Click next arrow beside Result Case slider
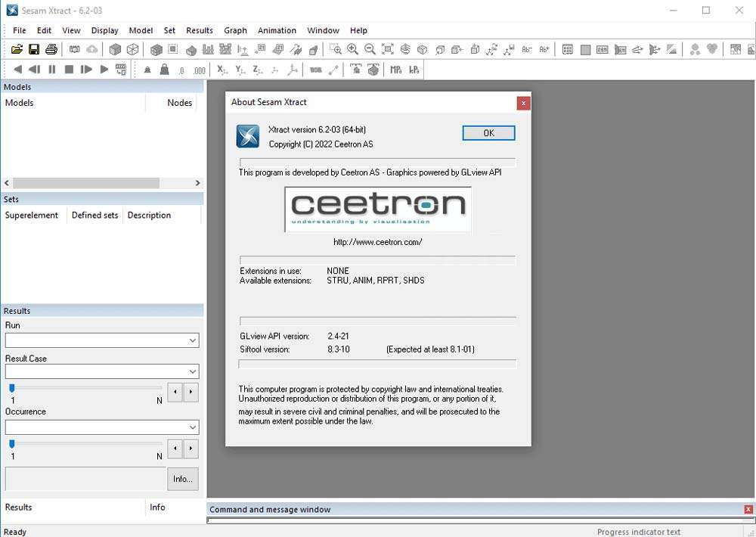 (191, 393)
